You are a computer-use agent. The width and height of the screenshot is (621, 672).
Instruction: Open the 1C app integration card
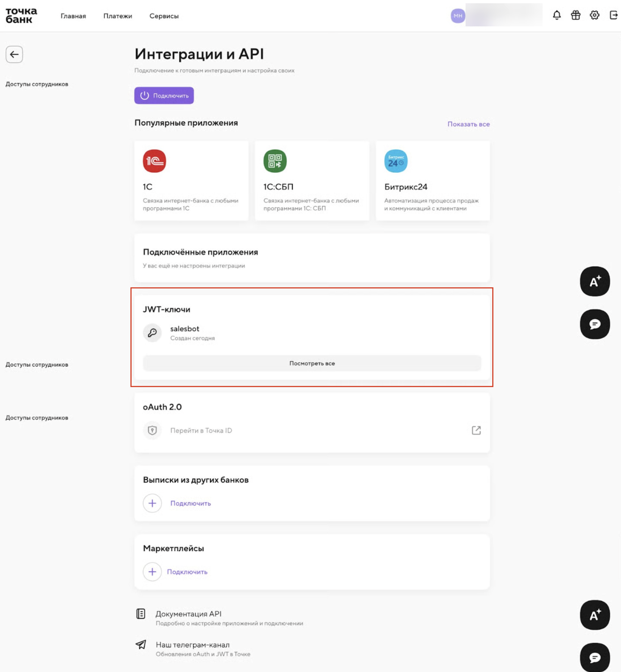[191, 181]
